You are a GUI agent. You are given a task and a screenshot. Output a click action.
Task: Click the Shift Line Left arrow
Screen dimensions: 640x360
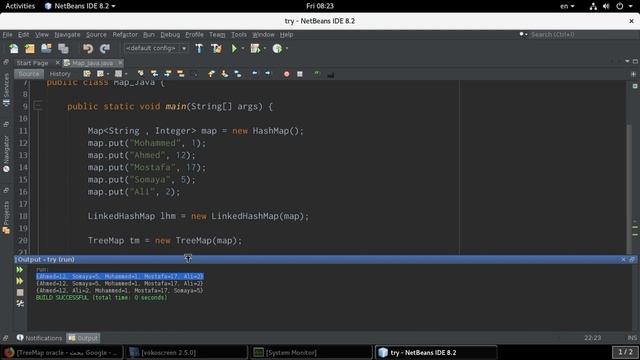[255, 74]
